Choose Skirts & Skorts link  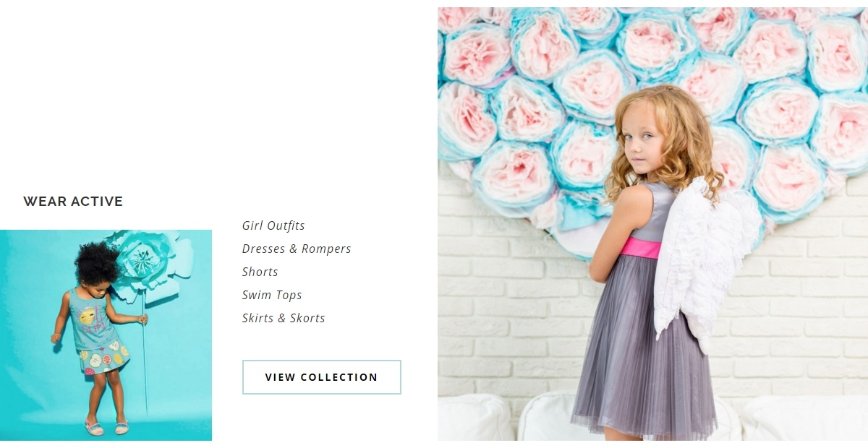point(284,318)
